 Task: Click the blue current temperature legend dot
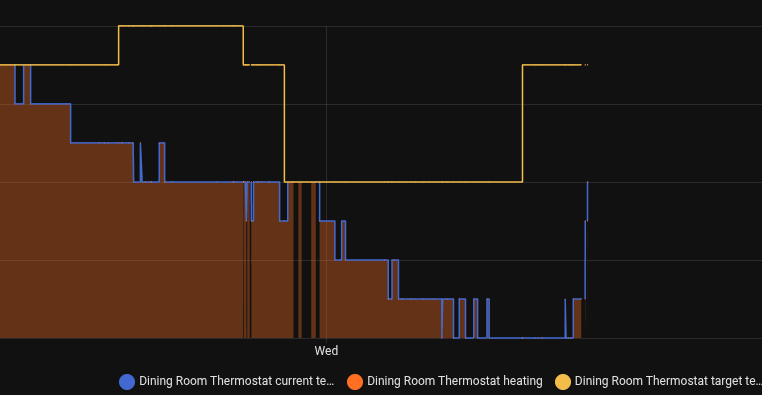click(x=127, y=381)
